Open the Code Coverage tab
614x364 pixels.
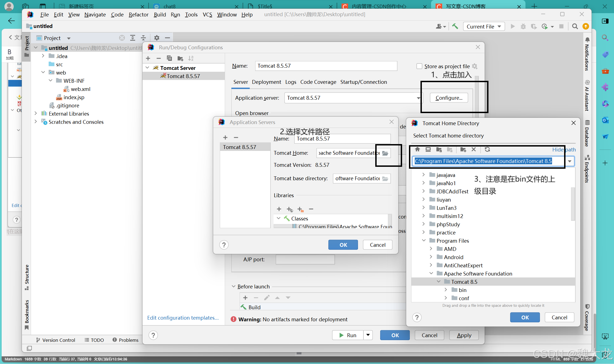tap(318, 82)
